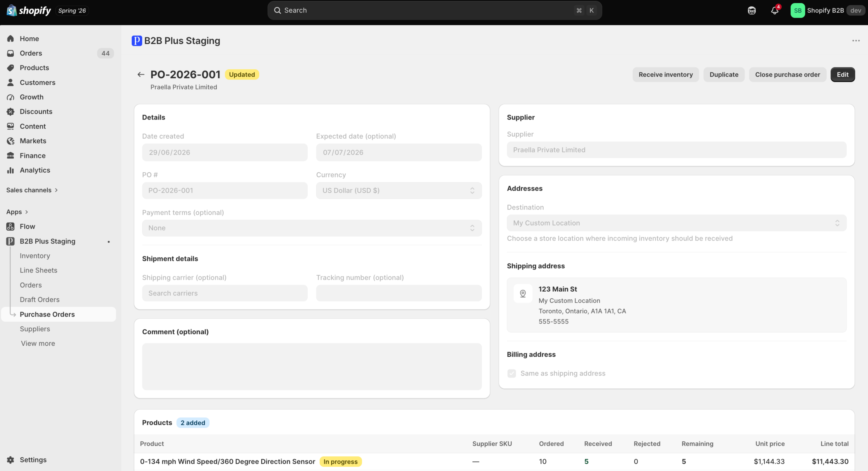Open the Currency dropdown
Viewport: 868px width, 471px height.
pos(399,191)
